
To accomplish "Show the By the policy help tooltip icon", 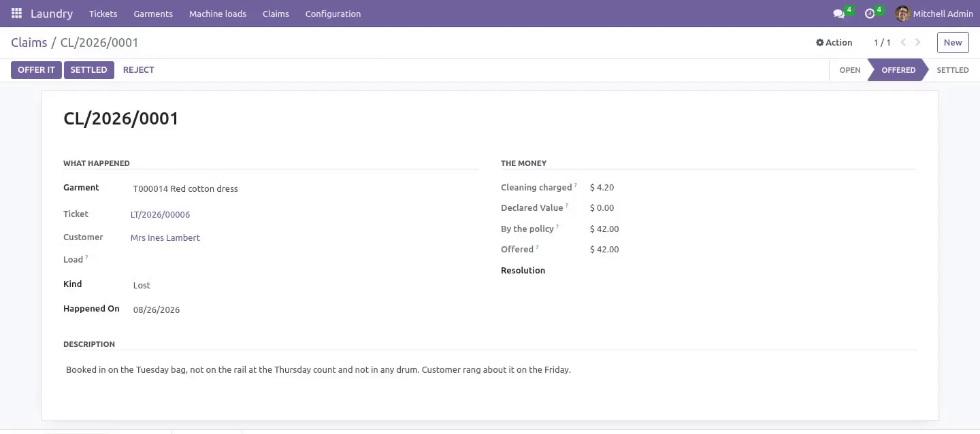I will (557, 227).
